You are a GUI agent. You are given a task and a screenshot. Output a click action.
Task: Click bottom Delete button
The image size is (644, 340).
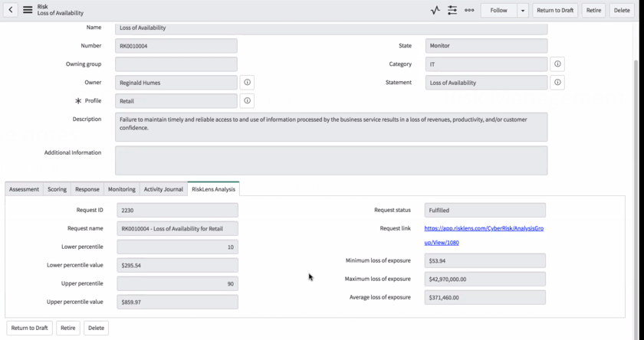(x=96, y=328)
